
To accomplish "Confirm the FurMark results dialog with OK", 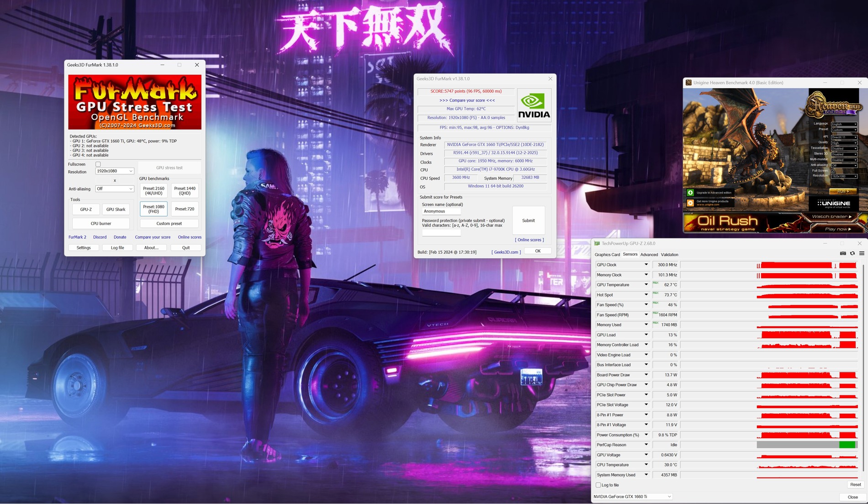I will pos(538,251).
